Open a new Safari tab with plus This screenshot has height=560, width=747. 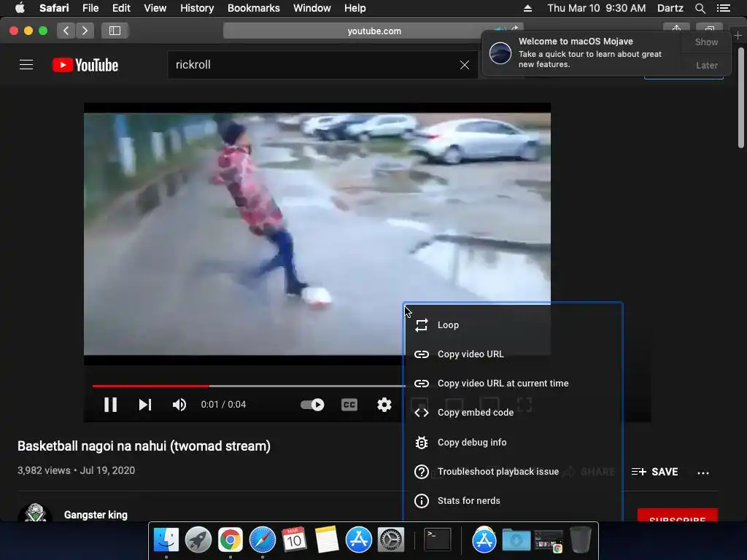coord(738,35)
